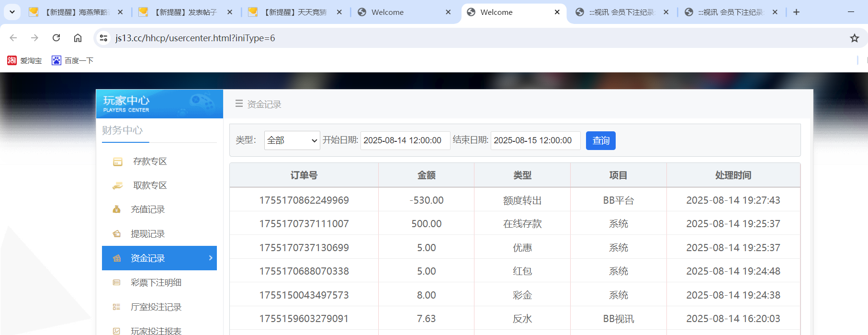The height and width of the screenshot is (335, 868).
Task: Reload the page using the refresh button
Action: coord(56,38)
